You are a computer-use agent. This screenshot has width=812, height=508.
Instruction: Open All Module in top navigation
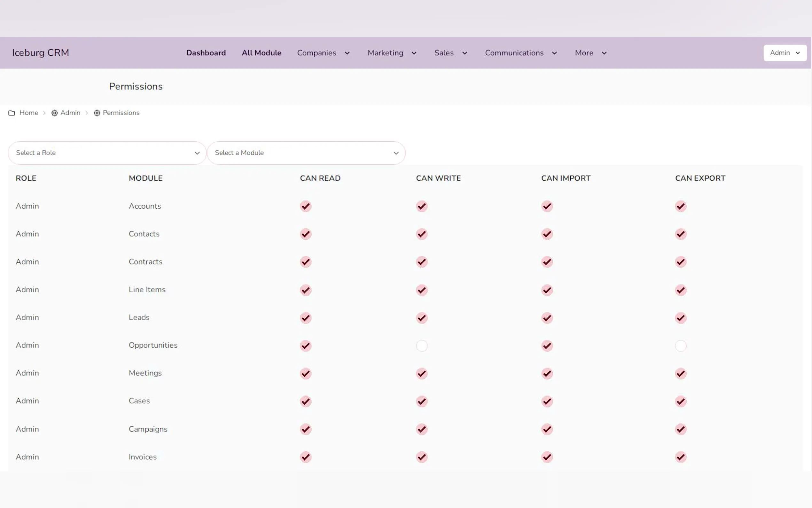click(x=261, y=53)
